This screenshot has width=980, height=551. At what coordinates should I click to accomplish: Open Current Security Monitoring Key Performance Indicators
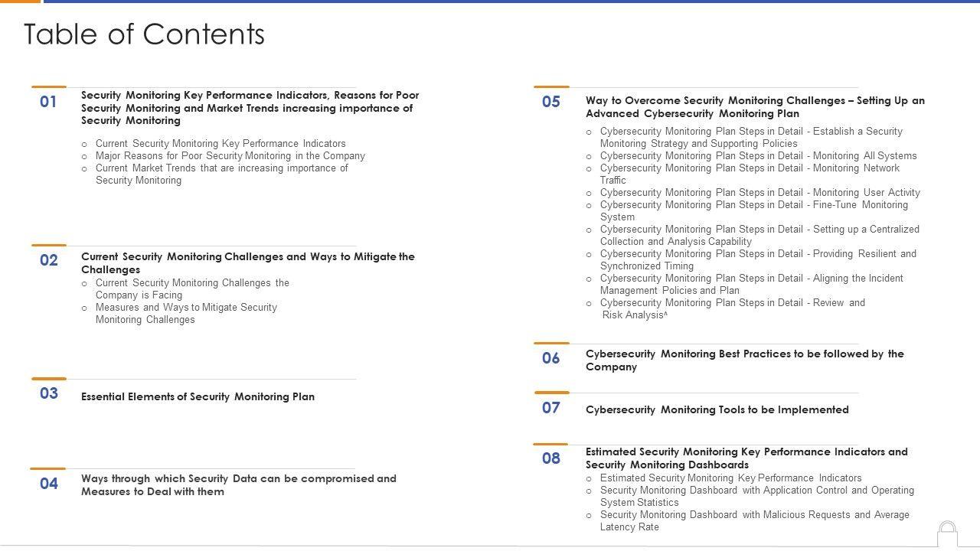(220, 144)
